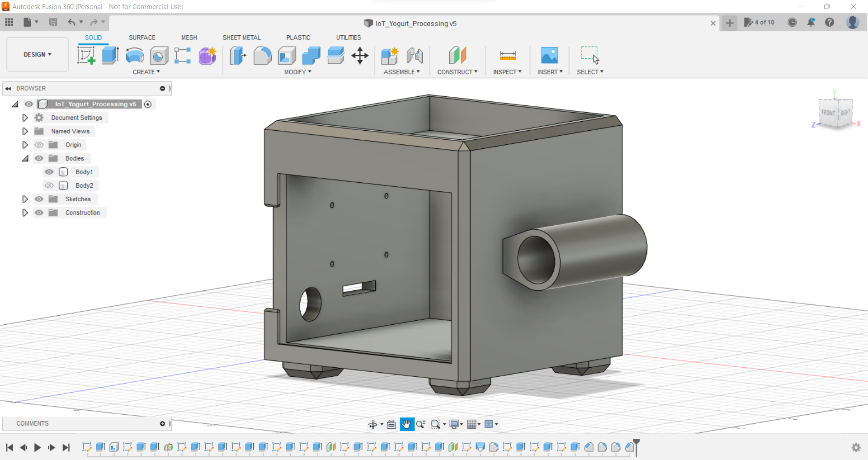Open the Revolve tool
This screenshot has width=868, height=460.
(134, 55)
